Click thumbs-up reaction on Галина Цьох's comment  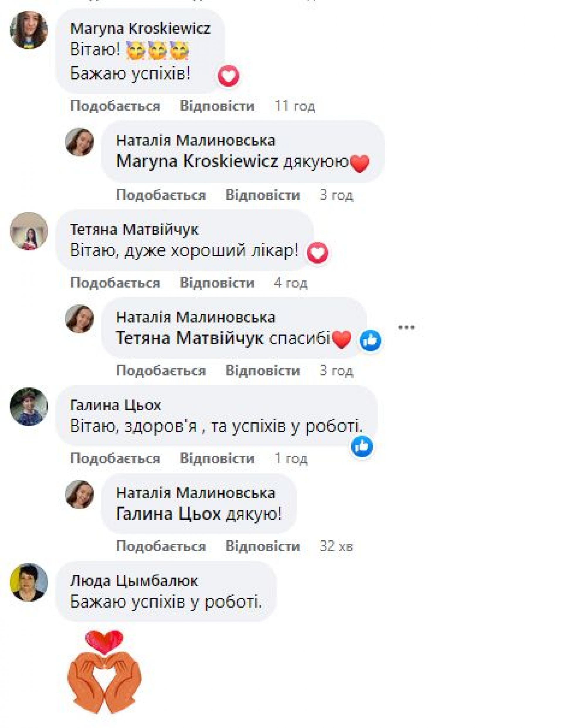[362, 446]
